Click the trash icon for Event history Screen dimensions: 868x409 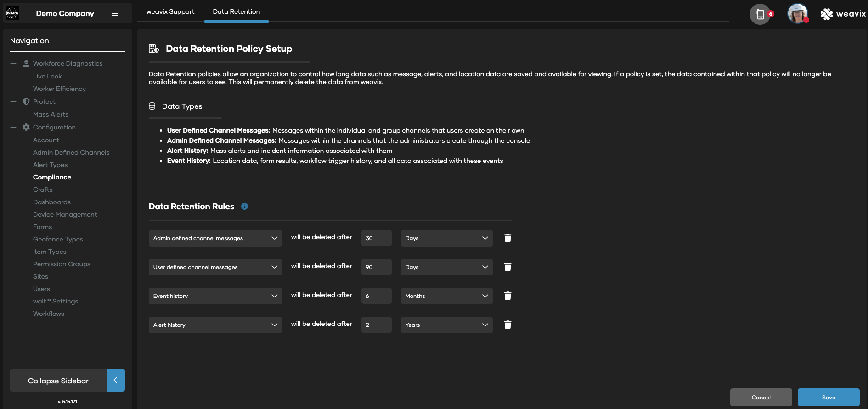[x=507, y=296]
